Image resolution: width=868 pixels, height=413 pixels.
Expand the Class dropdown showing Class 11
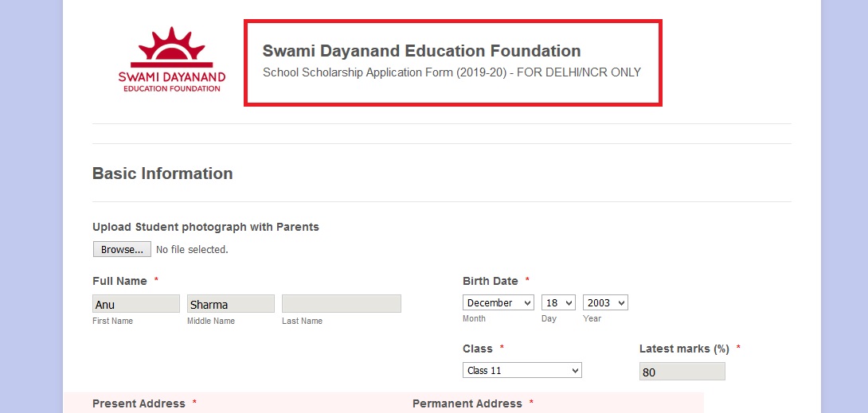tap(522, 371)
